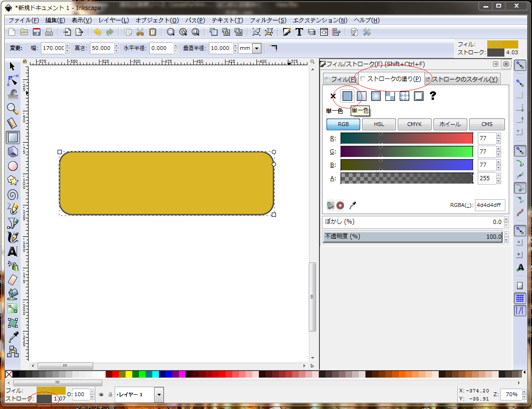Select the Star polygon tool
The height and width of the screenshot is (409, 532).
pyautogui.click(x=13, y=180)
